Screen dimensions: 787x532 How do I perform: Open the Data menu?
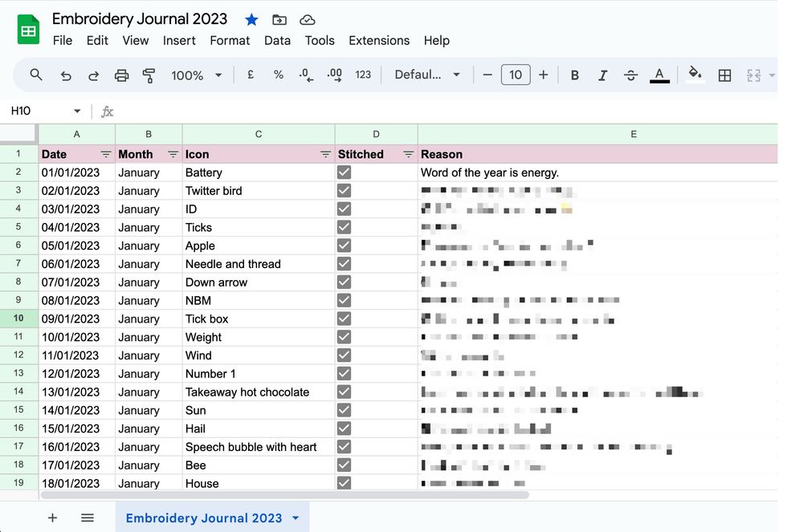(277, 40)
